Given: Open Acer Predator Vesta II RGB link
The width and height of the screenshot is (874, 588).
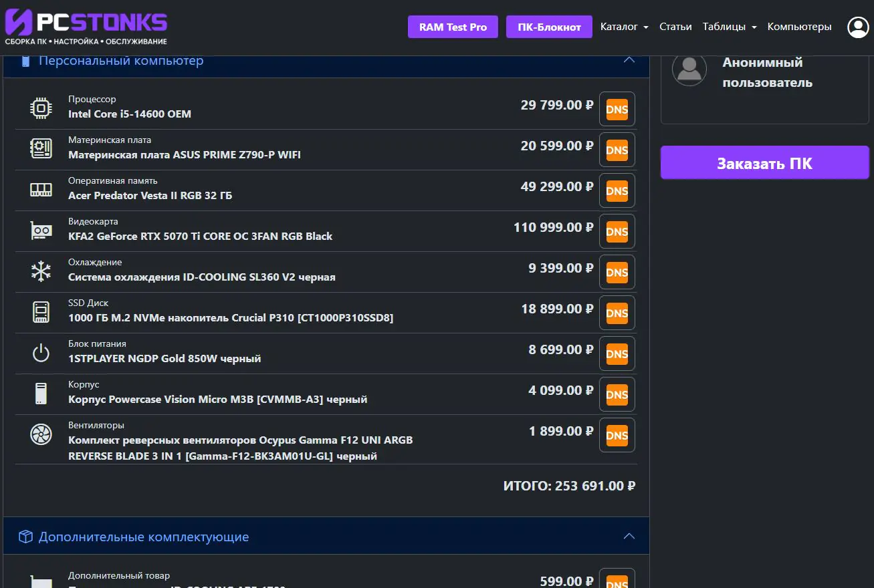Looking at the screenshot, I should coord(150,196).
